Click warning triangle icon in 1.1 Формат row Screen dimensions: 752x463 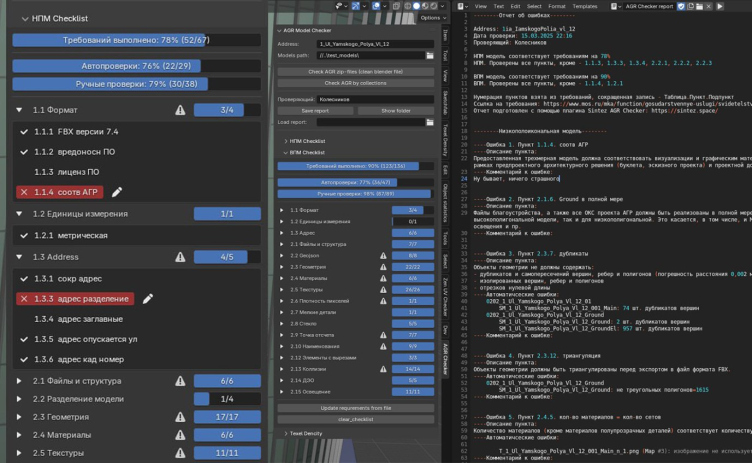point(180,110)
